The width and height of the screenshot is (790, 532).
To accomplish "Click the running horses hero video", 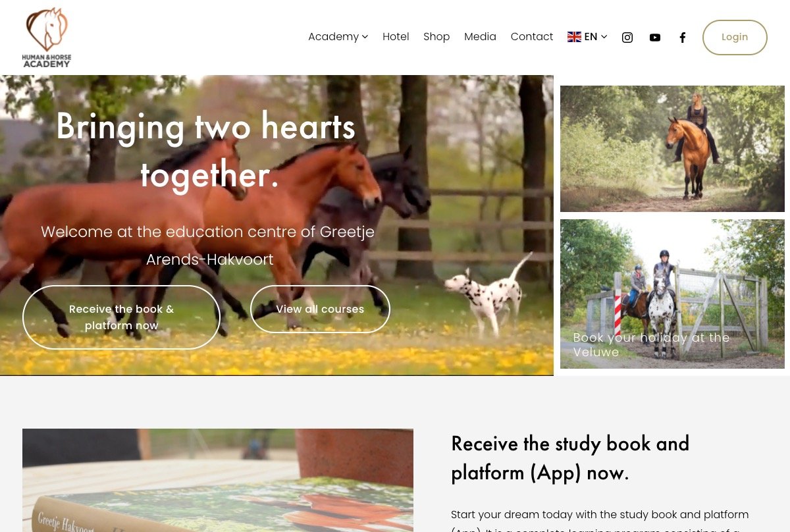I will click(276, 225).
